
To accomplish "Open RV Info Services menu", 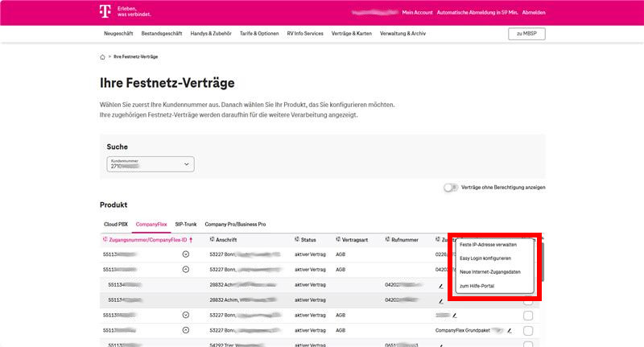I will 305,34.
